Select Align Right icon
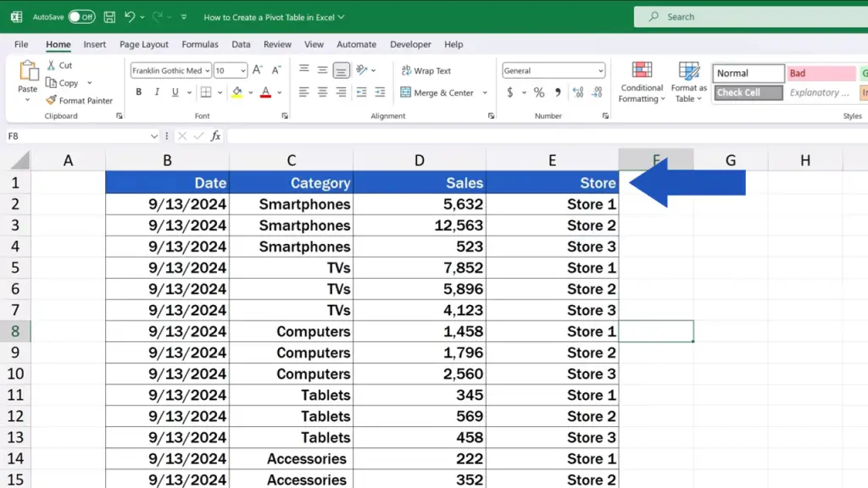 341,92
